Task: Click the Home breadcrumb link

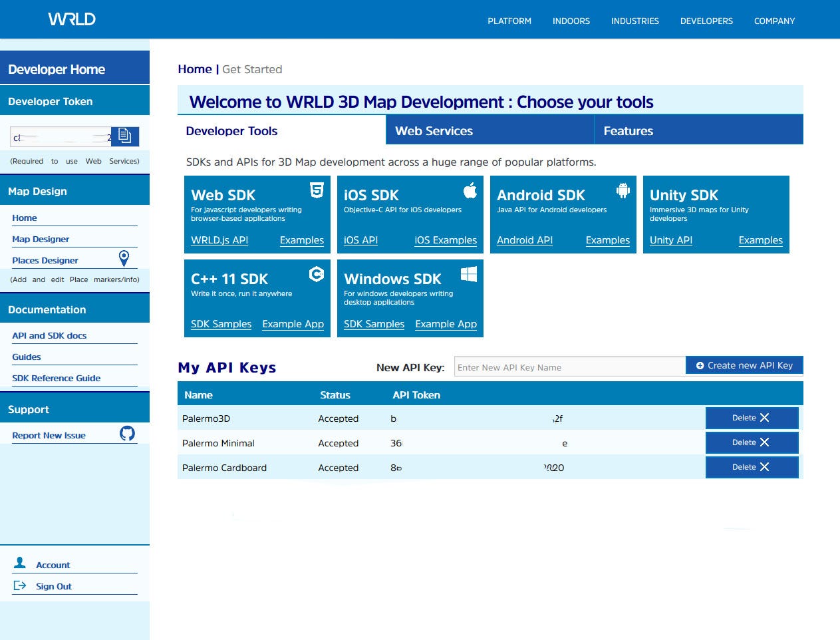Action: pyautogui.click(x=195, y=69)
